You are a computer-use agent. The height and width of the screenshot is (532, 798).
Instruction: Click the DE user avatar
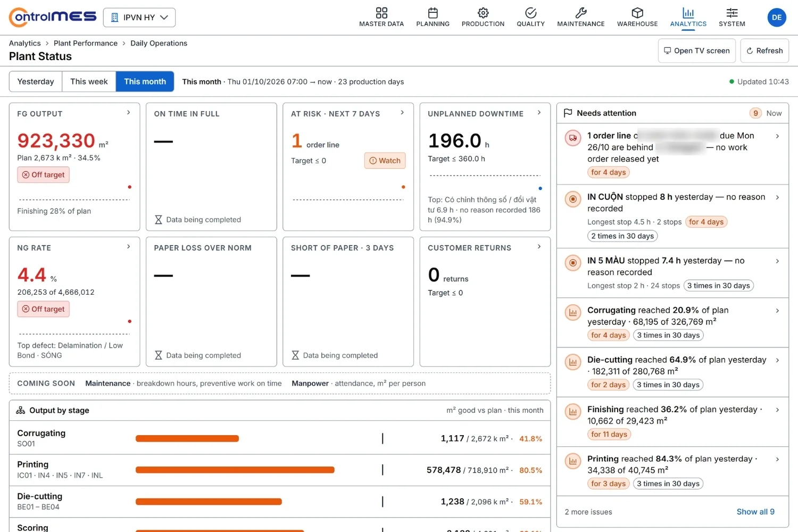tap(777, 18)
